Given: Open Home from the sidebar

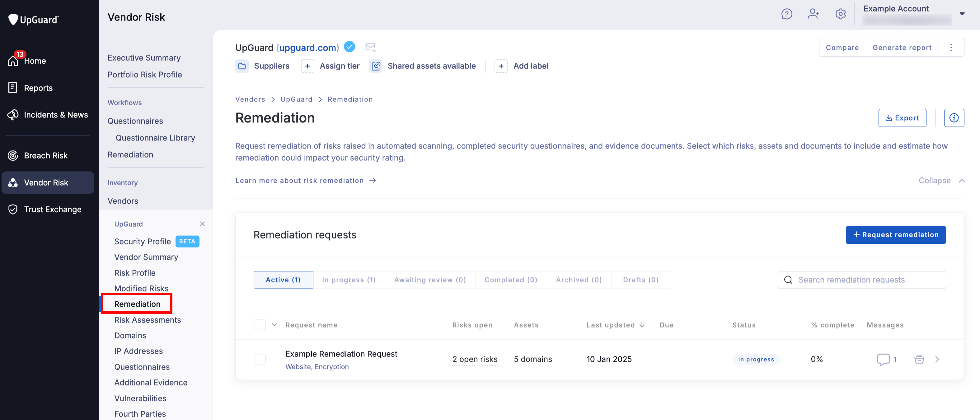Looking at the screenshot, I should [x=27, y=60].
